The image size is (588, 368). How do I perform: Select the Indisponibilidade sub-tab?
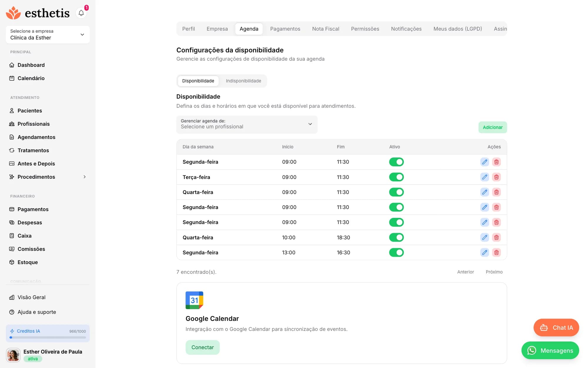243,81
